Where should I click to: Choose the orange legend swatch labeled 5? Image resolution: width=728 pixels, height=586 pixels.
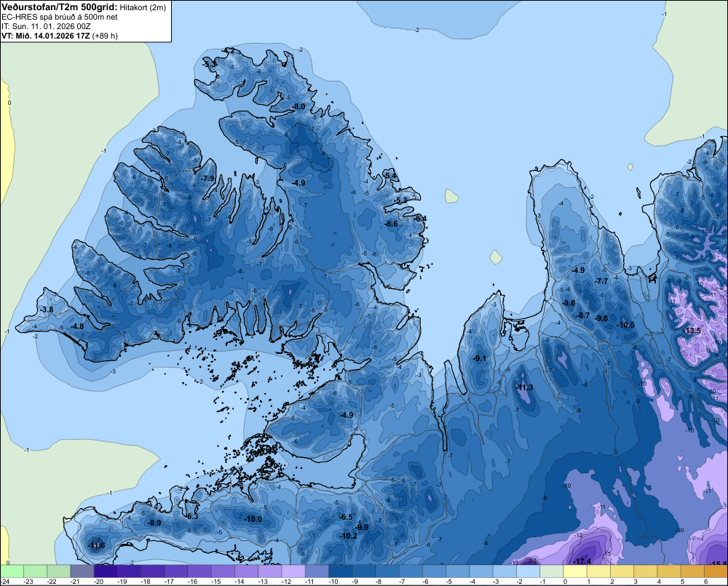click(692, 571)
